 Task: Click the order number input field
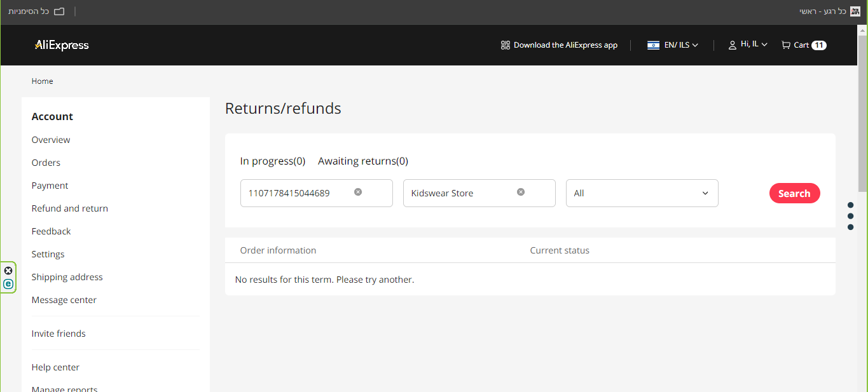click(296, 193)
